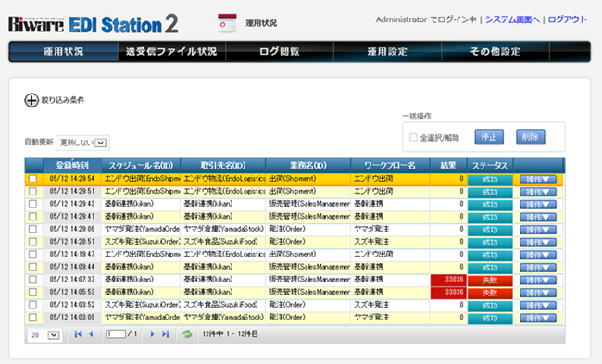Viewport: 602px width, 364px height.
Task: Open 操作 menu for row 14:29:43
Action: tap(538, 205)
